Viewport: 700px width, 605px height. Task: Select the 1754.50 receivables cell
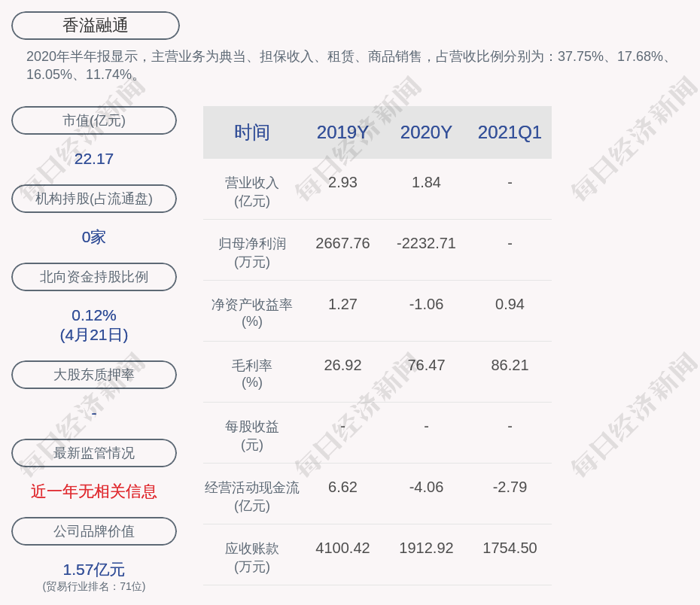tap(510, 548)
